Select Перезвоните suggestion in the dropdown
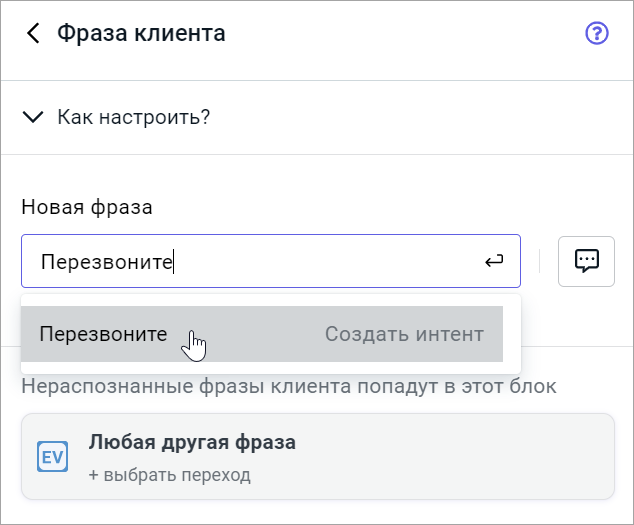 pyautogui.click(x=103, y=334)
